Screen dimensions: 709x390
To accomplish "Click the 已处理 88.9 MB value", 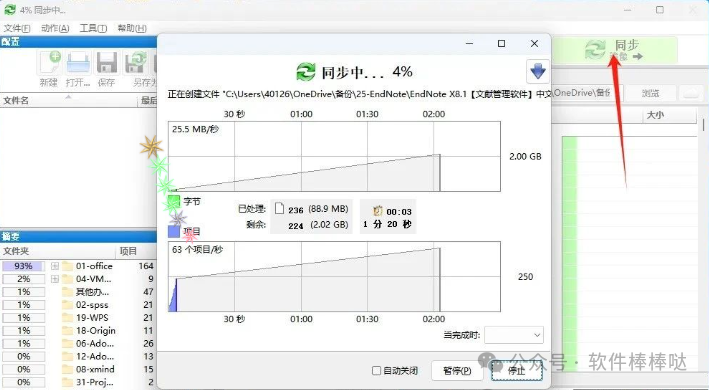I will click(x=329, y=209).
